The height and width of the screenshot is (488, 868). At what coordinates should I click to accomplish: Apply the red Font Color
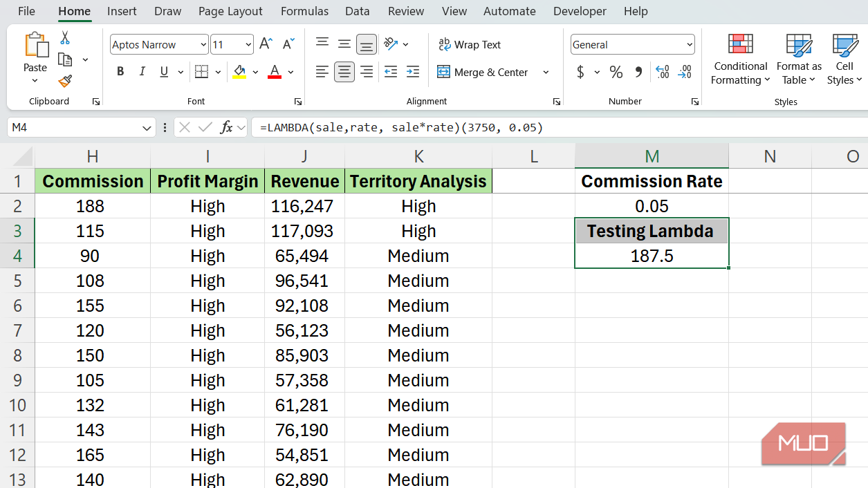pos(275,72)
